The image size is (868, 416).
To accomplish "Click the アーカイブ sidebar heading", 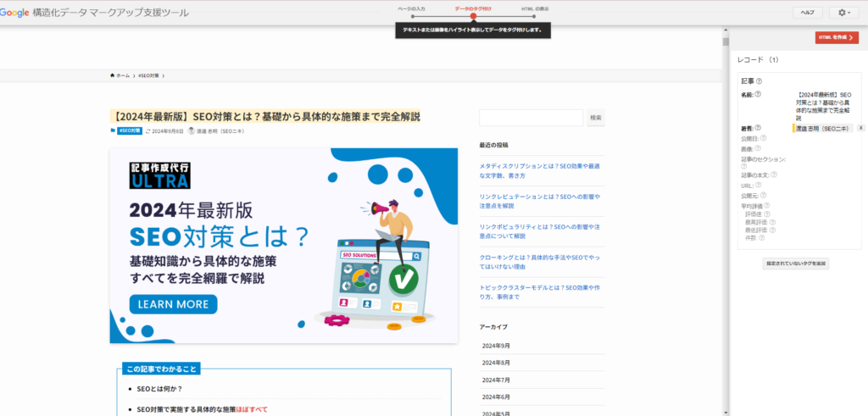I will click(x=493, y=327).
